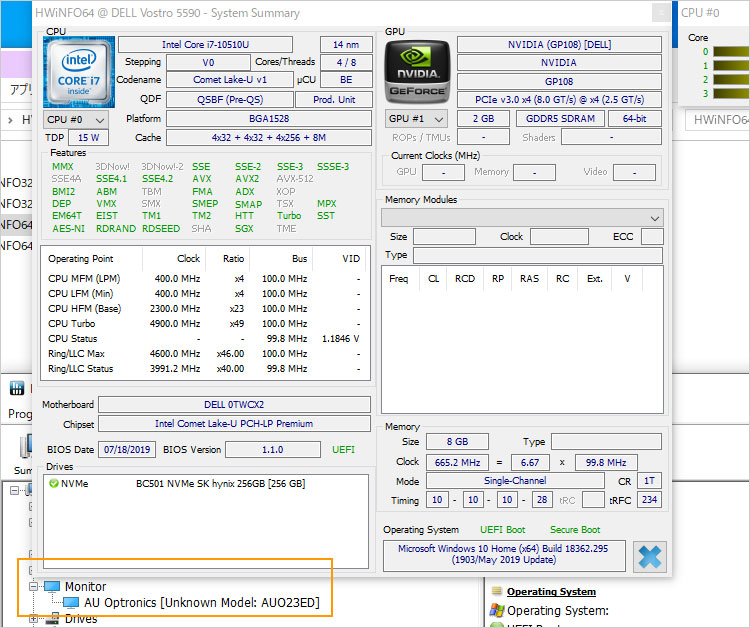Open the CPU #0 selector dropdown
This screenshot has width=750, height=628.
click(x=76, y=120)
